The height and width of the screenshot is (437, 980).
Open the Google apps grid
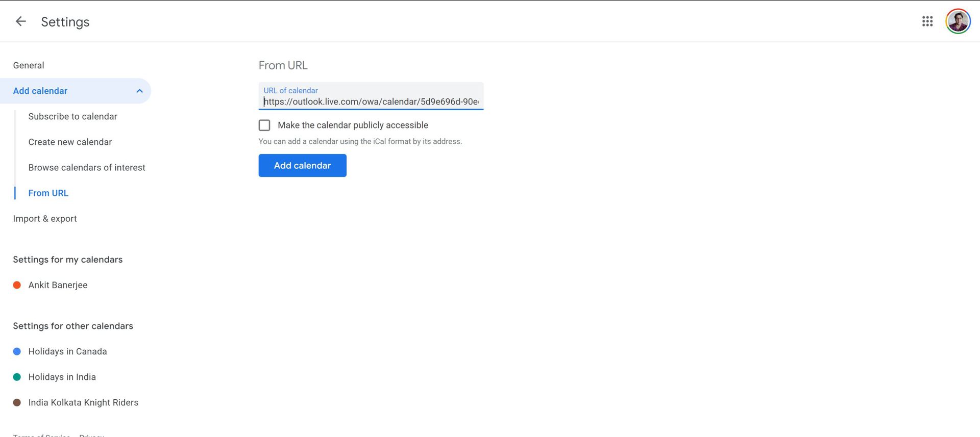pos(927,21)
